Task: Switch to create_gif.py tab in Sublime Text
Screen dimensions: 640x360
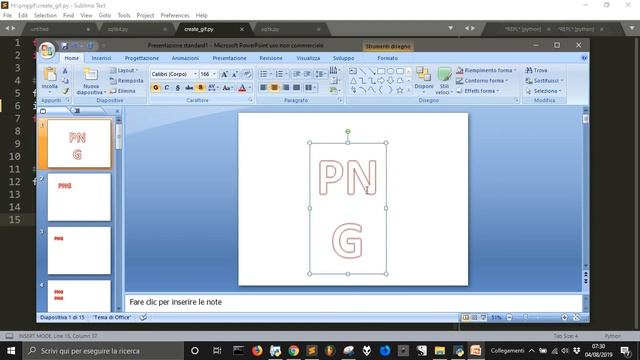Action: click(x=199, y=29)
